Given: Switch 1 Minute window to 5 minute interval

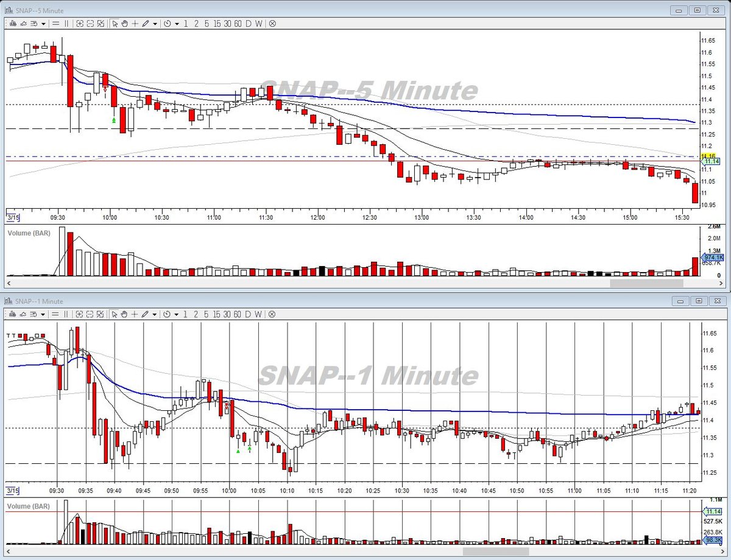Looking at the screenshot, I should click(207, 314).
